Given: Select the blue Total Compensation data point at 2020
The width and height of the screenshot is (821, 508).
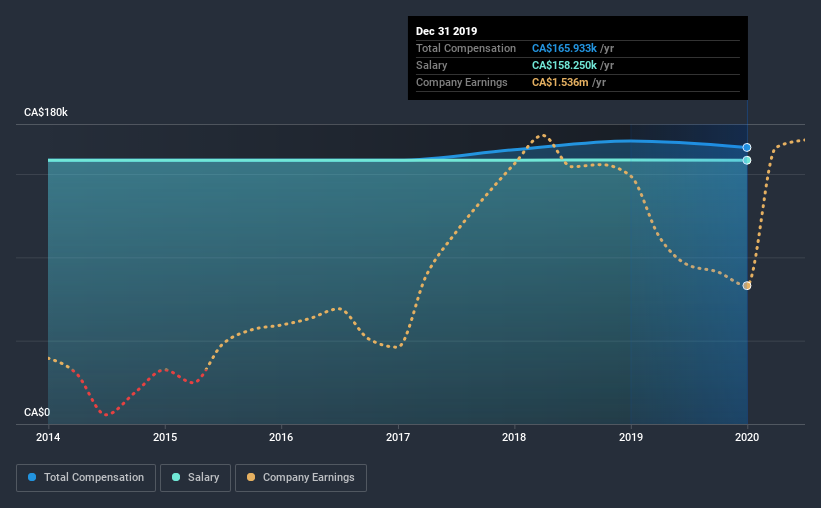Looking at the screenshot, I should click(x=747, y=148).
